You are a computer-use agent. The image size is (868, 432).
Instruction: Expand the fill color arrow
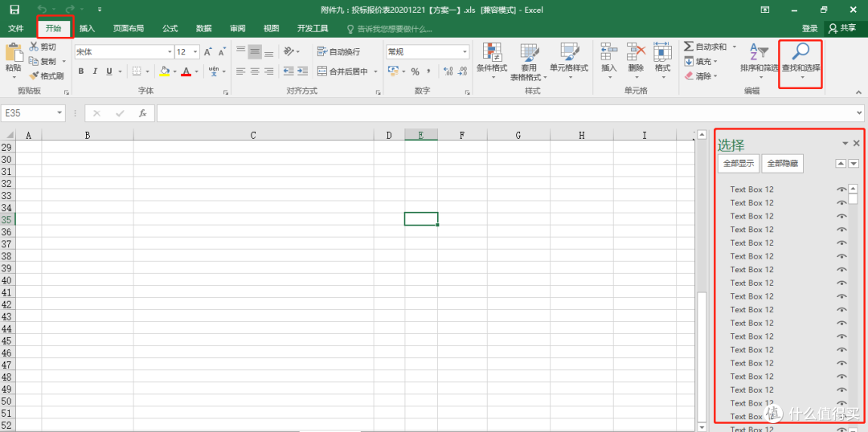tap(175, 72)
